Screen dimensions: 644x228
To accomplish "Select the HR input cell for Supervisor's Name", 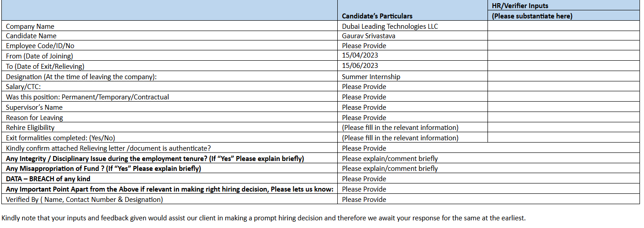I will click(563, 107).
